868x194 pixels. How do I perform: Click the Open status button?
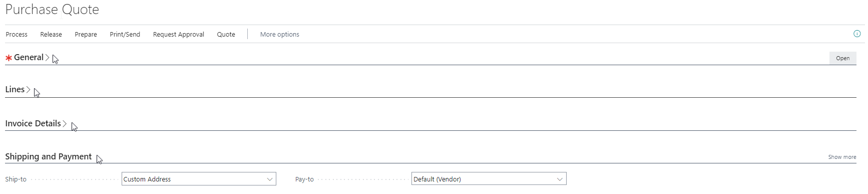[x=843, y=58]
